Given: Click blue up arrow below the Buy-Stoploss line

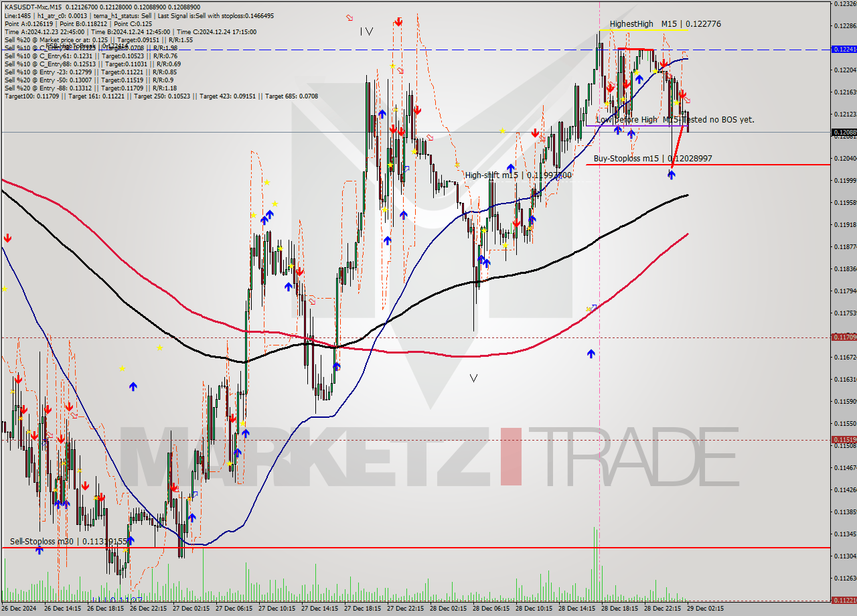Looking at the screenshot, I should click(x=671, y=174).
